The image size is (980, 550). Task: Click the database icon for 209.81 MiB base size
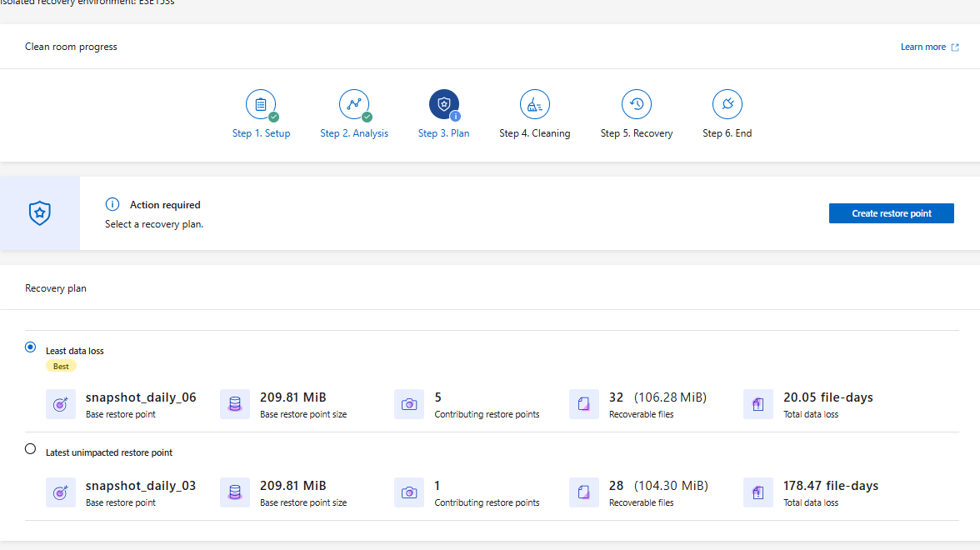[x=235, y=403]
